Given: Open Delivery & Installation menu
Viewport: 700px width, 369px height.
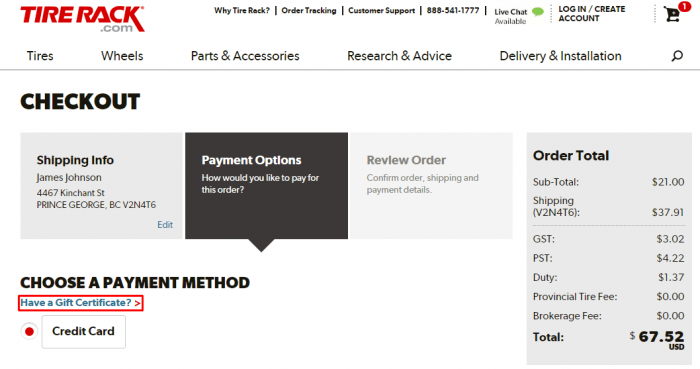Looking at the screenshot, I should tap(560, 56).
